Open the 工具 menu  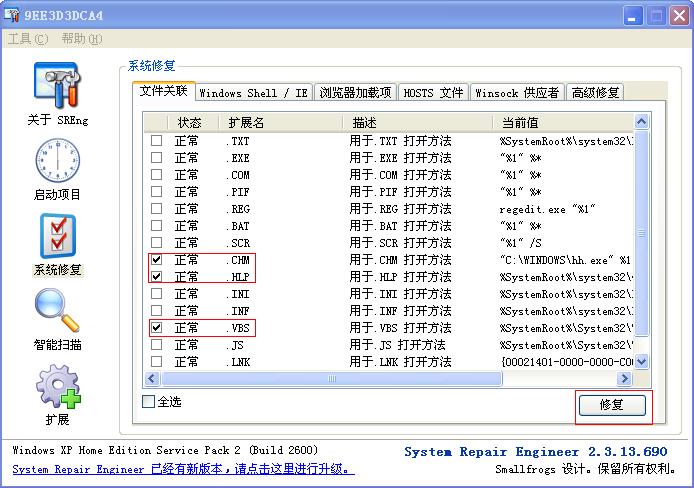pyautogui.click(x=28, y=39)
